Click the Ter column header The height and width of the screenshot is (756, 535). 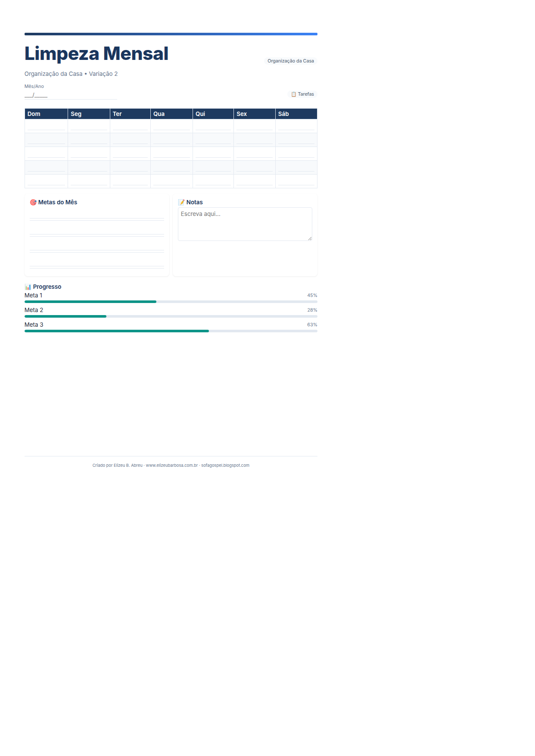130,114
